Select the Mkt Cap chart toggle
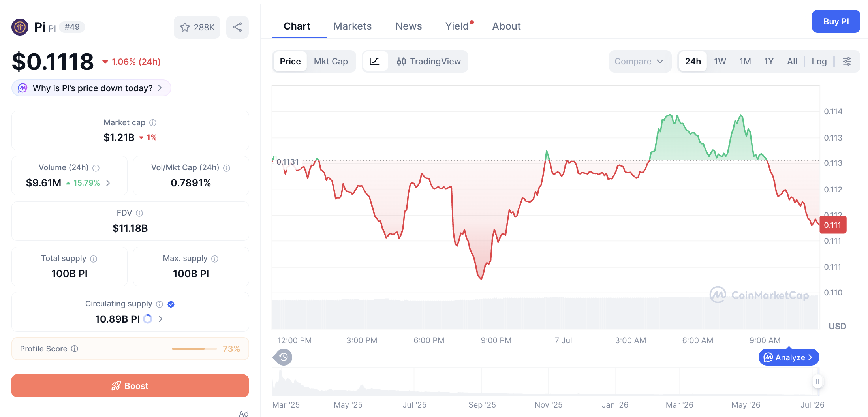This screenshot has height=417, width=868. click(x=331, y=61)
